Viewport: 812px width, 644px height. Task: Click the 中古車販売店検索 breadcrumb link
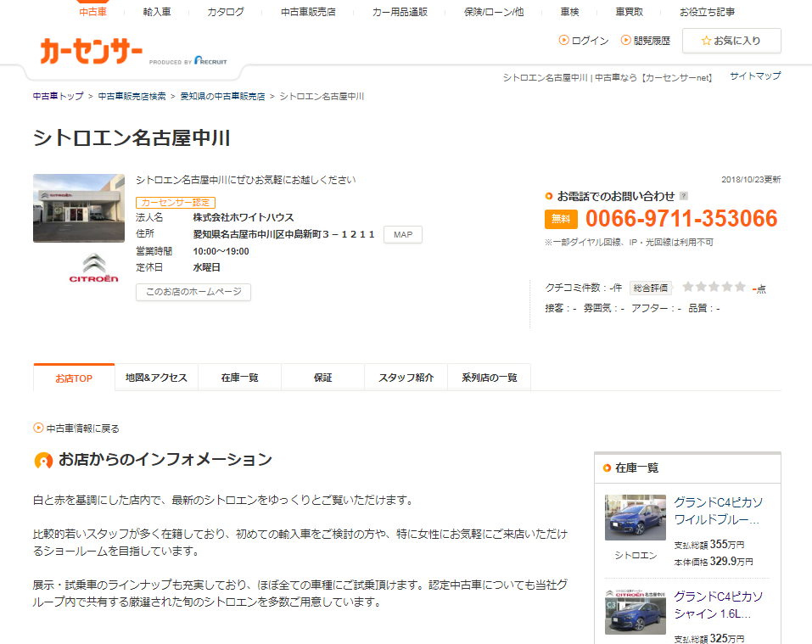point(132,96)
